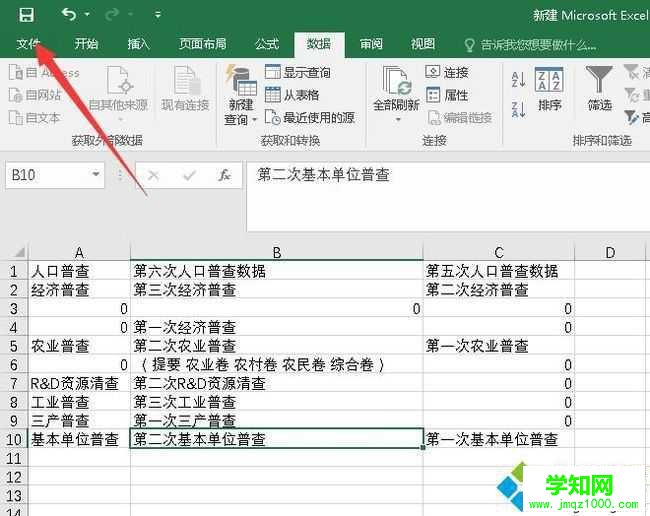Image resolution: width=650 pixels, height=516 pixels.
Task: Sort ascending A to Z icon
Action: click(519, 79)
